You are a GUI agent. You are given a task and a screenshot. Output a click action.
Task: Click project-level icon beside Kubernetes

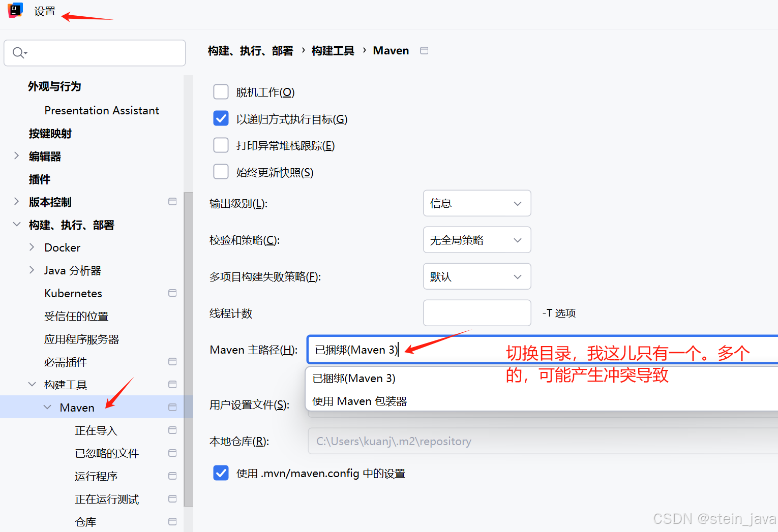click(172, 293)
